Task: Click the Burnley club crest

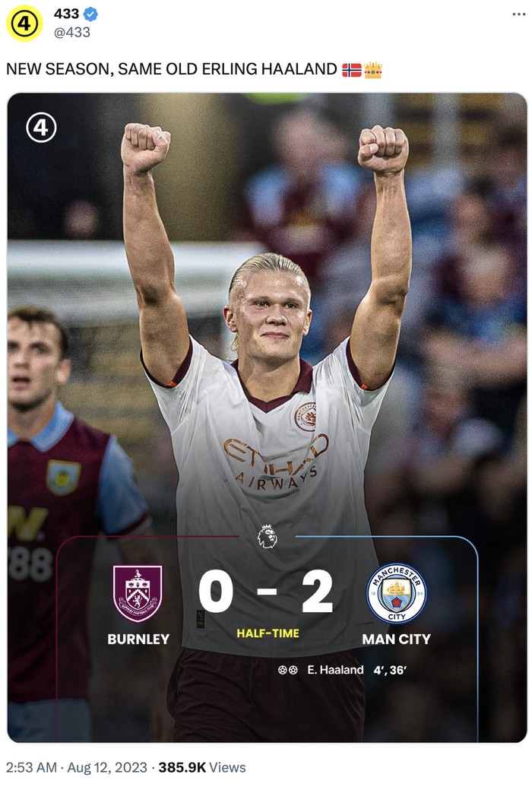Action: click(138, 593)
